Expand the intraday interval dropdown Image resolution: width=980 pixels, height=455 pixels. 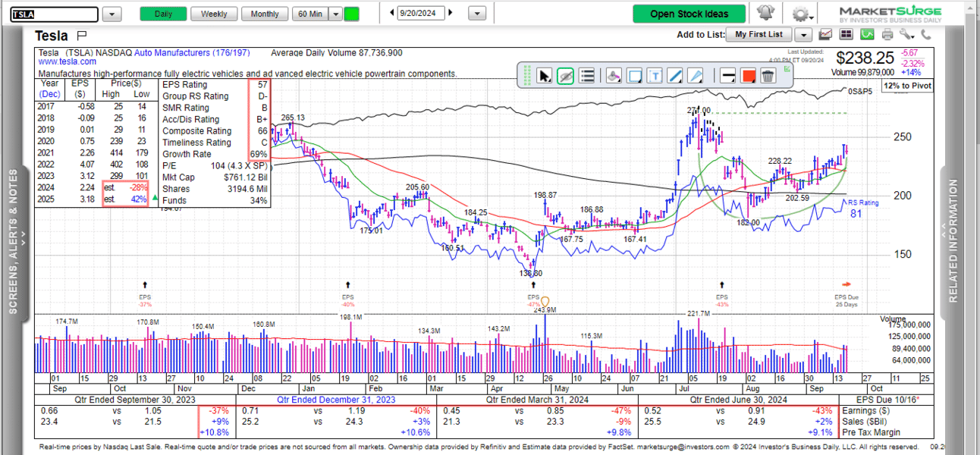click(336, 14)
